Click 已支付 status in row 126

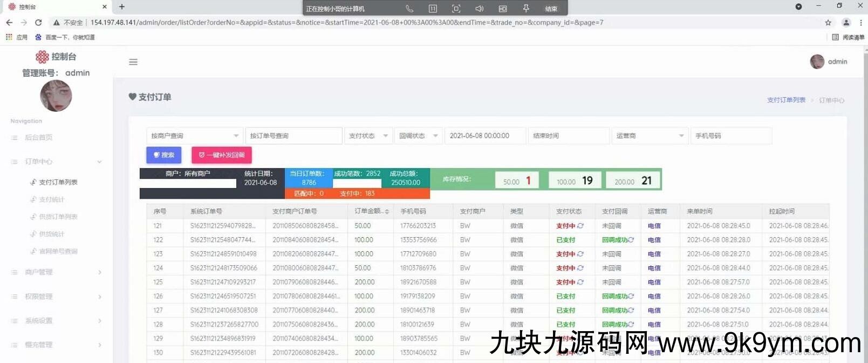tap(566, 296)
